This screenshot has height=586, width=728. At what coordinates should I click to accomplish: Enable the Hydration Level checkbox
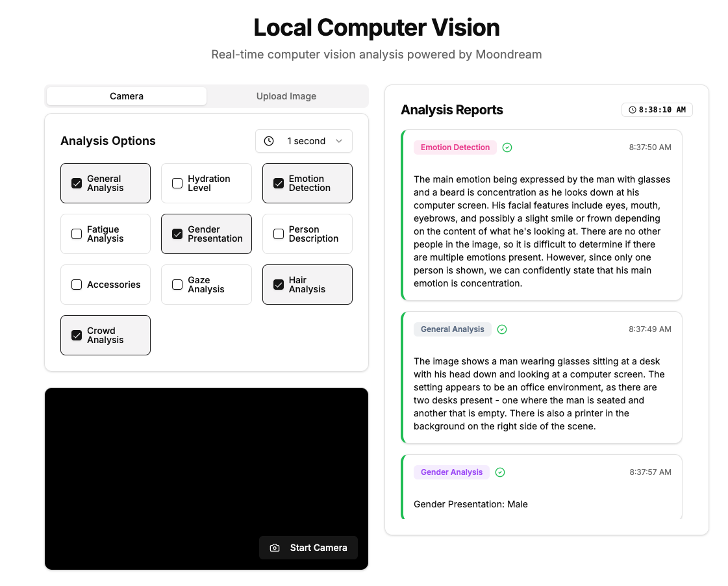[177, 183]
